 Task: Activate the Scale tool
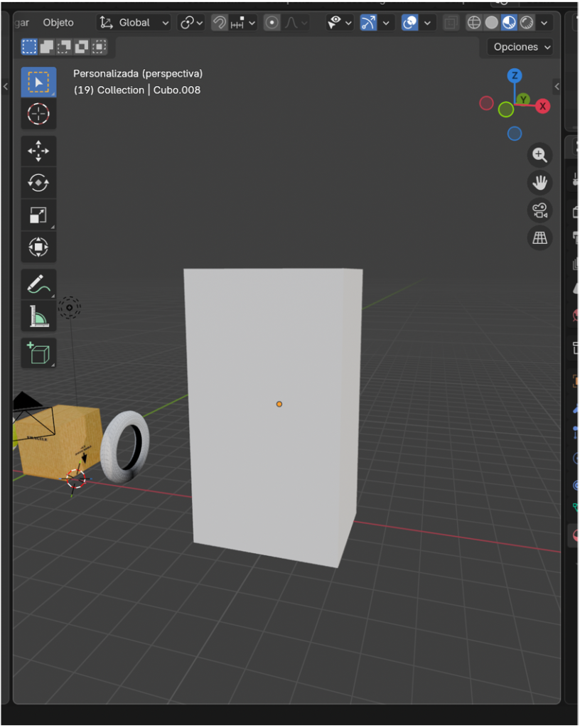click(38, 215)
